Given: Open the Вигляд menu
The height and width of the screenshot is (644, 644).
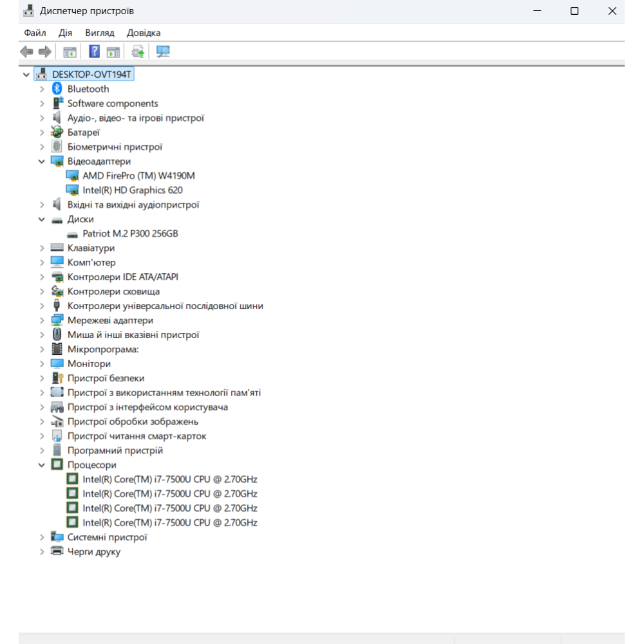Looking at the screenshot, I should click(99, 33).
